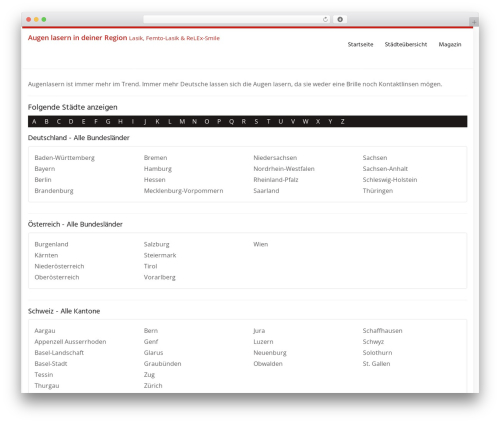Open the Jura canton link

pyautogui.click(x=259, y=331)
